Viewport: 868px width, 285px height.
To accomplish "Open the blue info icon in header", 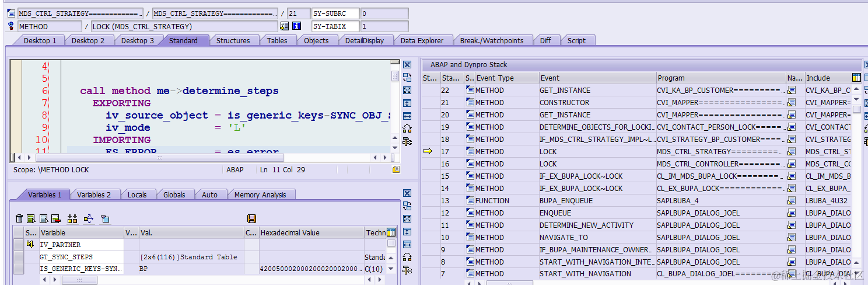I will coord(296,26).
